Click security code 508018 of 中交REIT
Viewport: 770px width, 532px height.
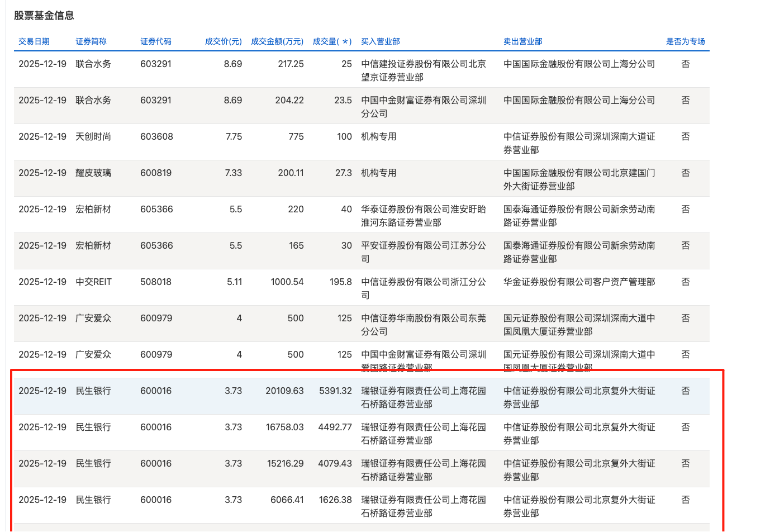click(x=156, y=282)
